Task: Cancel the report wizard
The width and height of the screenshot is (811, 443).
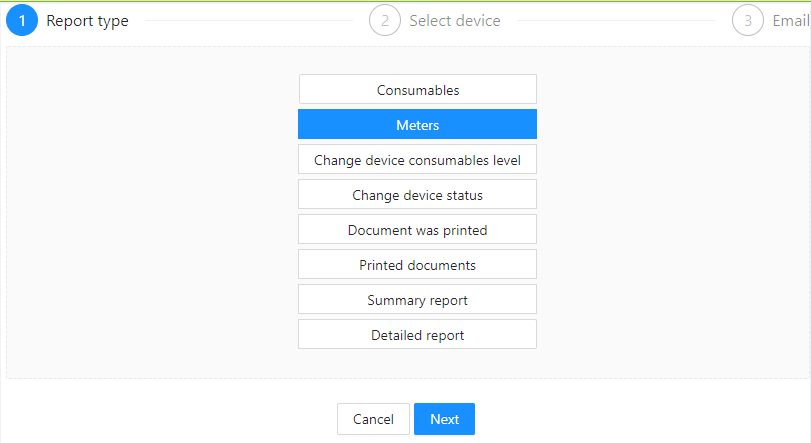Action: point(373,419)
